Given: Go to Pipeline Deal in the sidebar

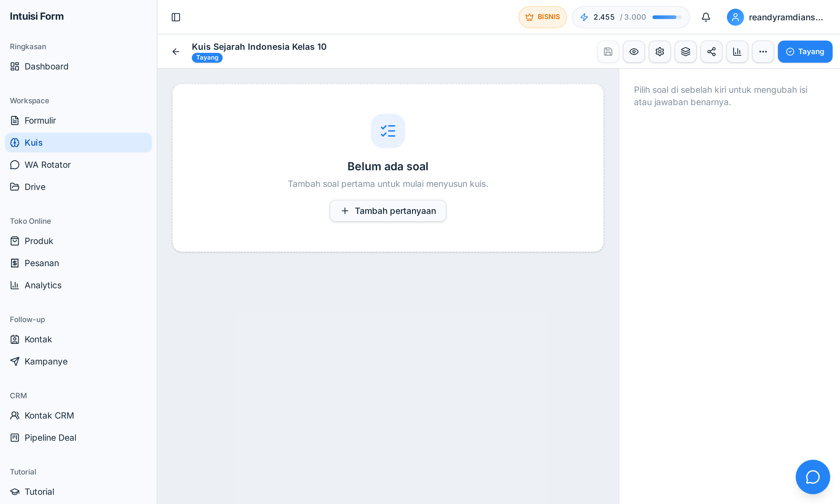Looking at the screenshot, I should [x=78, y=437].
